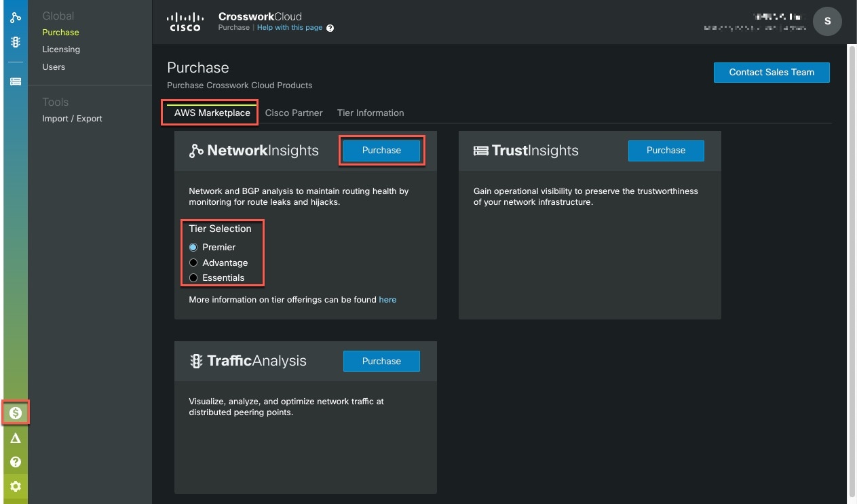Click Purchase button for Network Insights

(x=381, y=151)
